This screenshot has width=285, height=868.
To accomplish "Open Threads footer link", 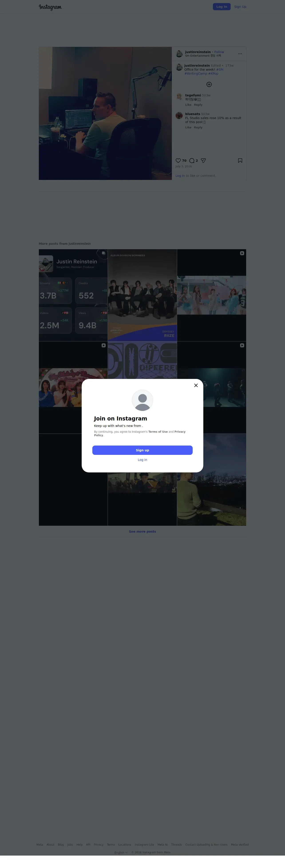I will pos(176,844).
